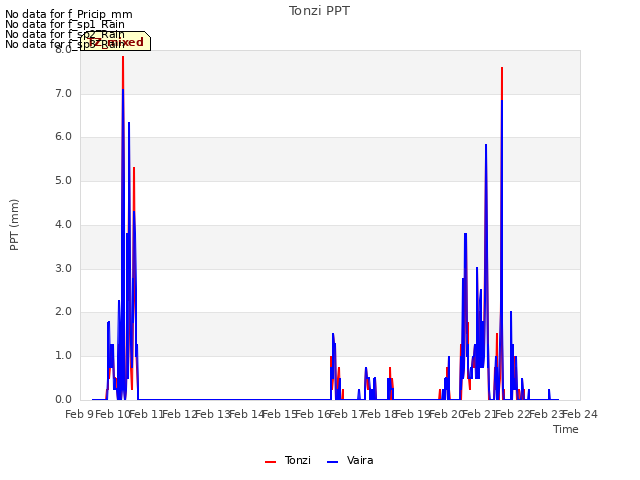Click the Feb 22 x-axis tick label
Image resolution: width=640 pixels, height=480 pixels.
pos(513,415)
